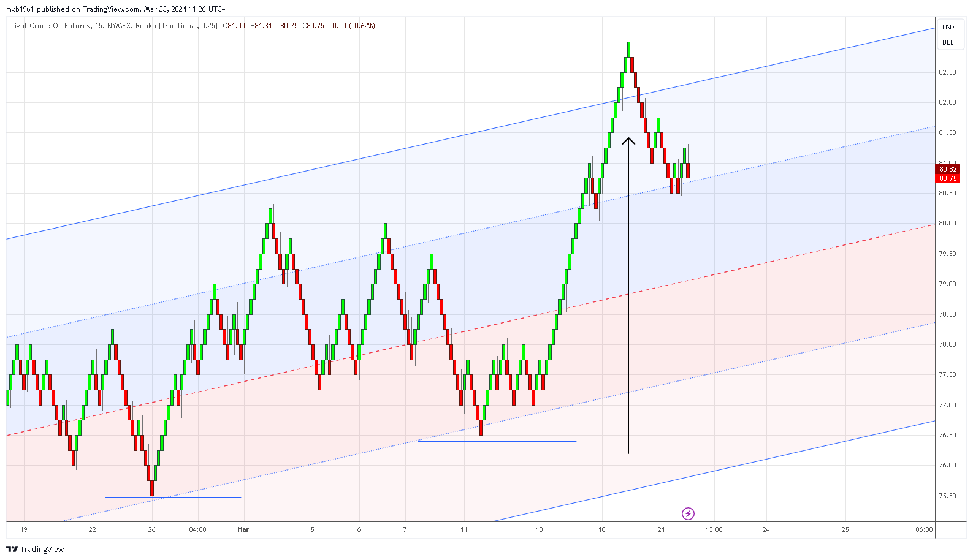Click the lowest red Renko brick near 75.50

tap(152, 488)
